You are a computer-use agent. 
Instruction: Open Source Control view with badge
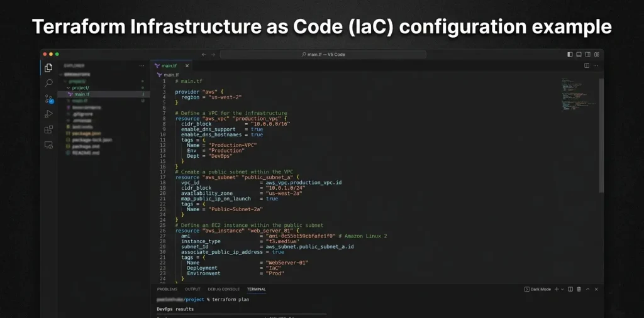pyautogui.click(x=48, y=99)
